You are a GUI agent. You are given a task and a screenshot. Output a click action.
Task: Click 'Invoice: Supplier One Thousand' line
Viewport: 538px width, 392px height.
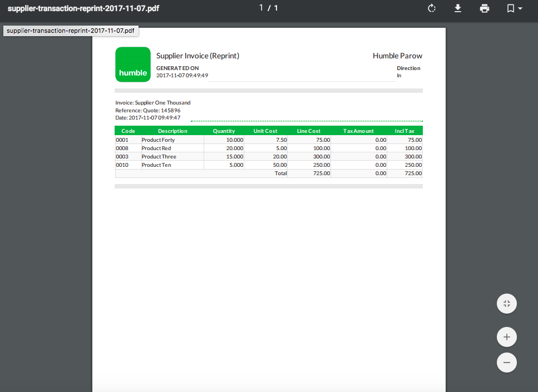pyautogui.click(x=152, y=102)
